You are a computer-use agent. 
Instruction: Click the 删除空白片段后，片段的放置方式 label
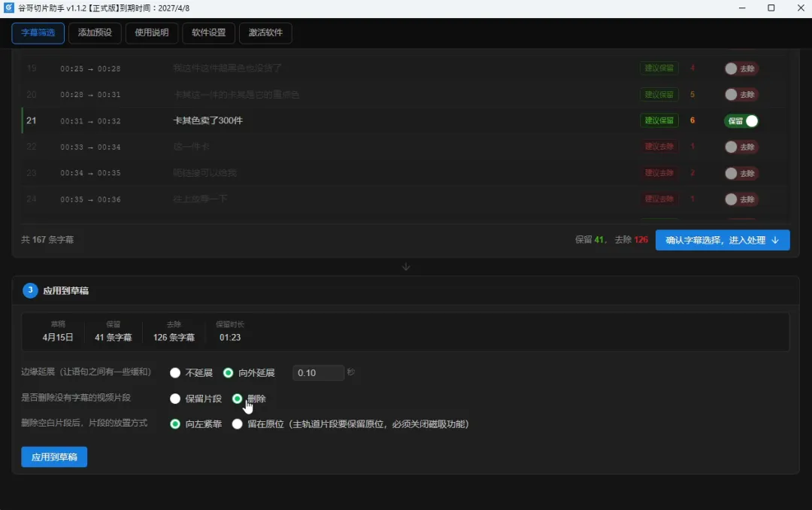coord(84,423)
